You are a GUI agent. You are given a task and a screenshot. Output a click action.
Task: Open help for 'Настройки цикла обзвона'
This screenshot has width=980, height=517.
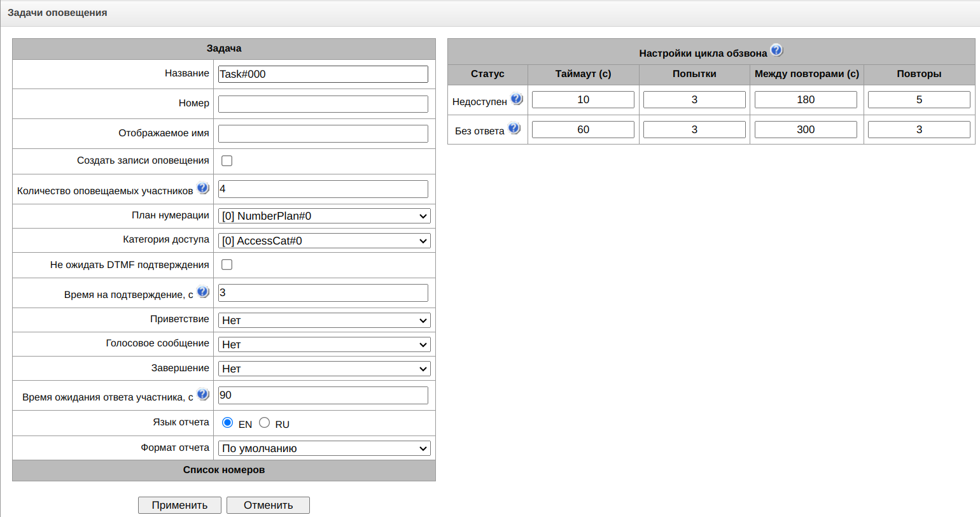point(776,50)
